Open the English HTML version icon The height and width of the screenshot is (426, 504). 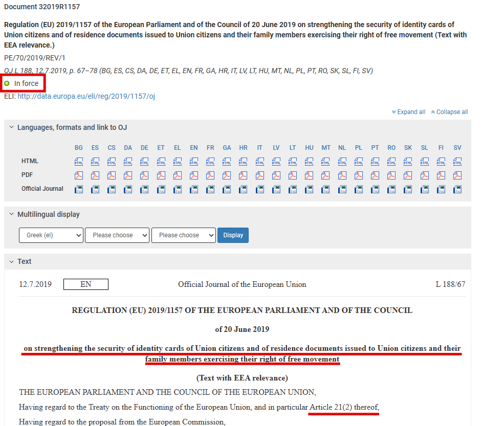(x=194, y=161)
